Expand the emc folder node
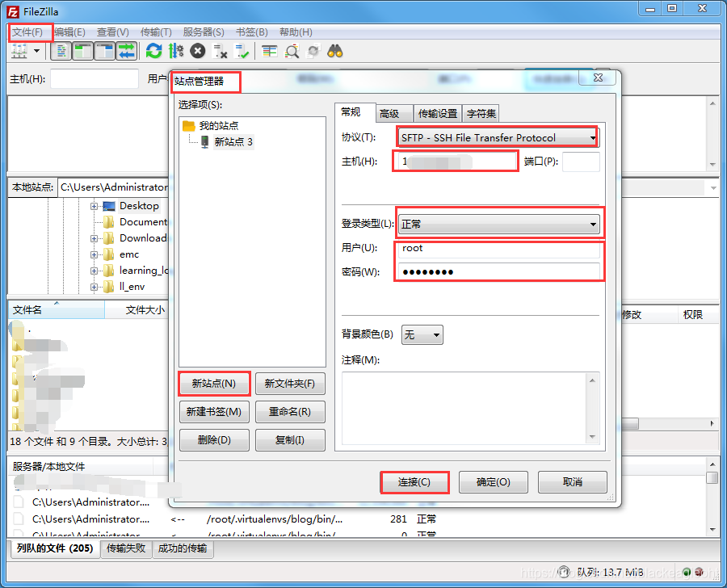 tap(94, 254)
